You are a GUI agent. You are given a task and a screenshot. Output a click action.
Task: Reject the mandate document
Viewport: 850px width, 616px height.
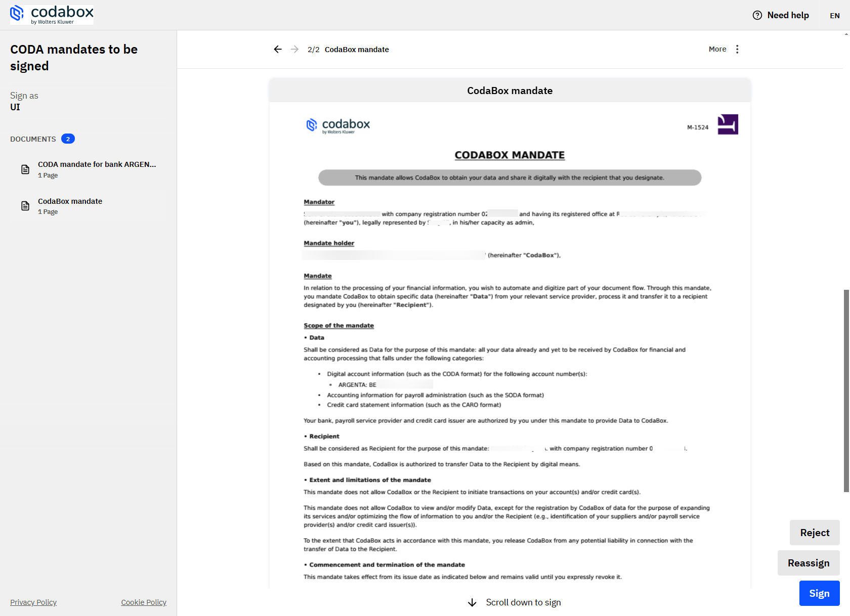(815, 533)
